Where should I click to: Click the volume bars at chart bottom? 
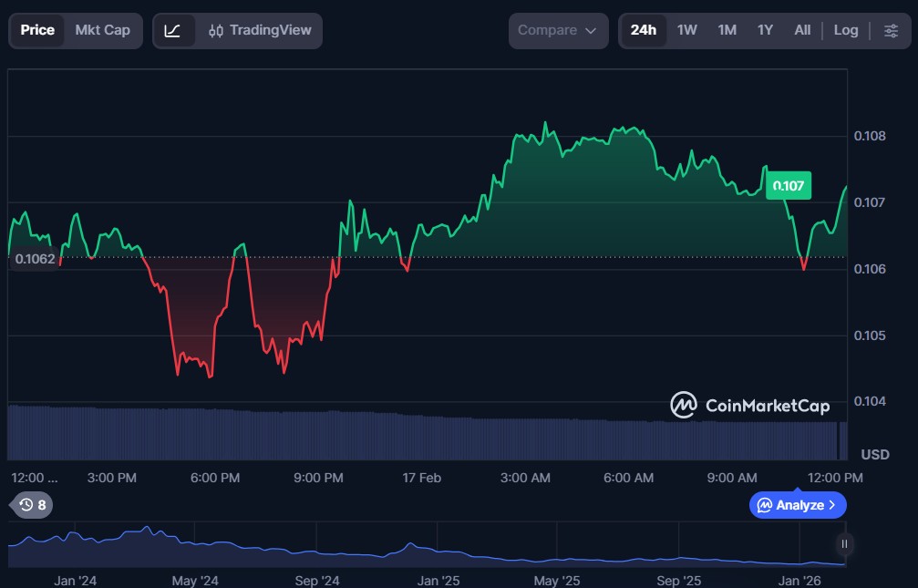click(419, 438)
